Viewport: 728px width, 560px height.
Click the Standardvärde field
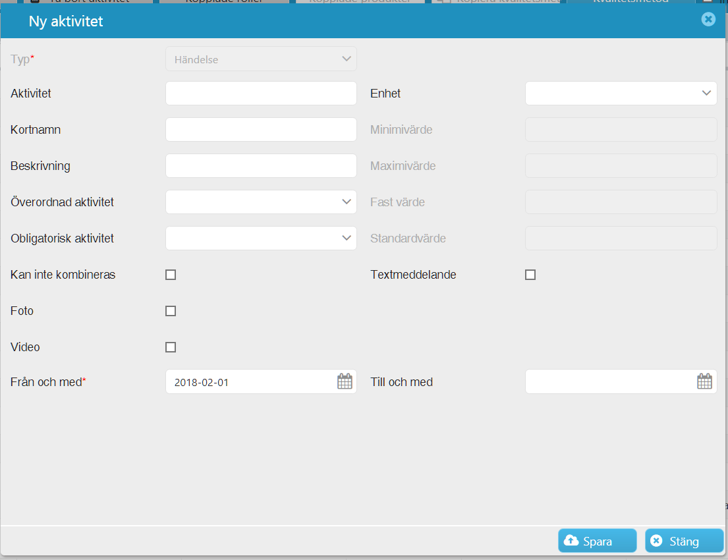click(x=621, y=238)
